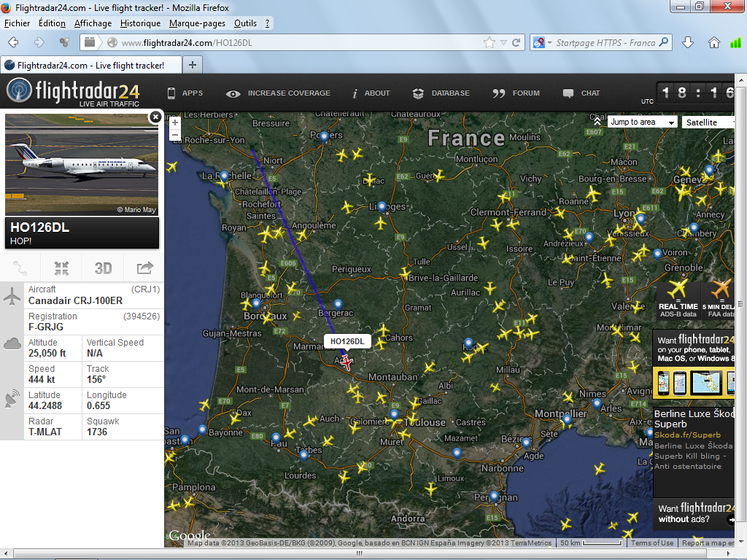
Task: Collapse the map controls double chevron
Action: 597,122
